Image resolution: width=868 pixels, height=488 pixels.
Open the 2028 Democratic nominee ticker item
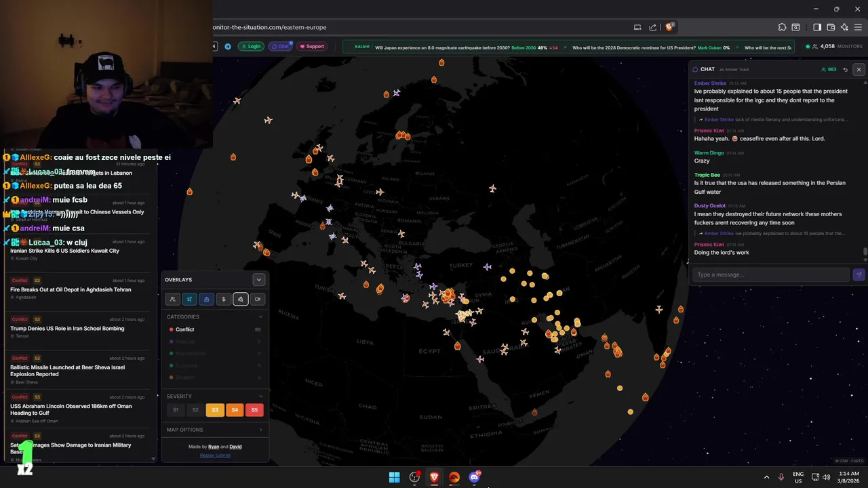pyautogui.click(x=651, y=47)
